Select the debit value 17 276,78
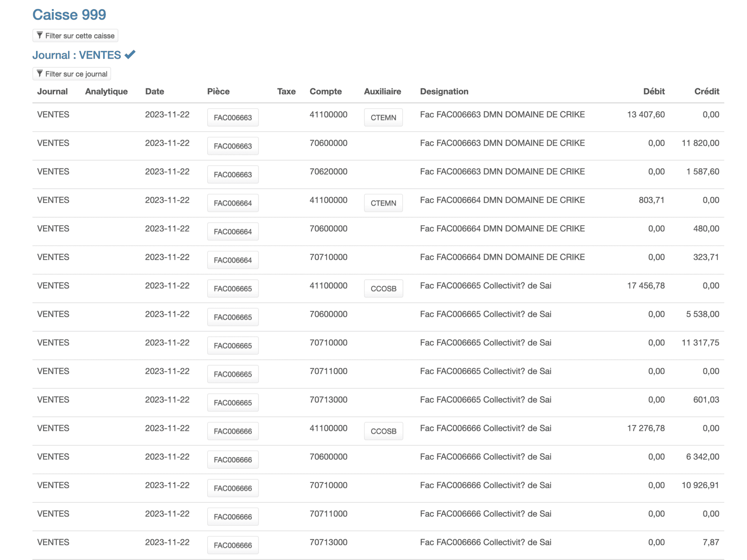This screenshot has width=747, height=560. tap(646, 428)
